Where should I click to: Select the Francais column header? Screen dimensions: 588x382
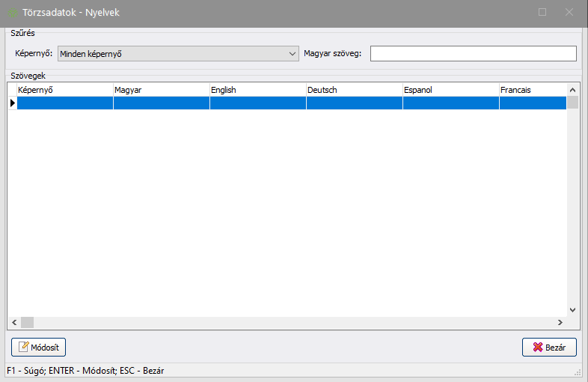[x=532, y=90]
